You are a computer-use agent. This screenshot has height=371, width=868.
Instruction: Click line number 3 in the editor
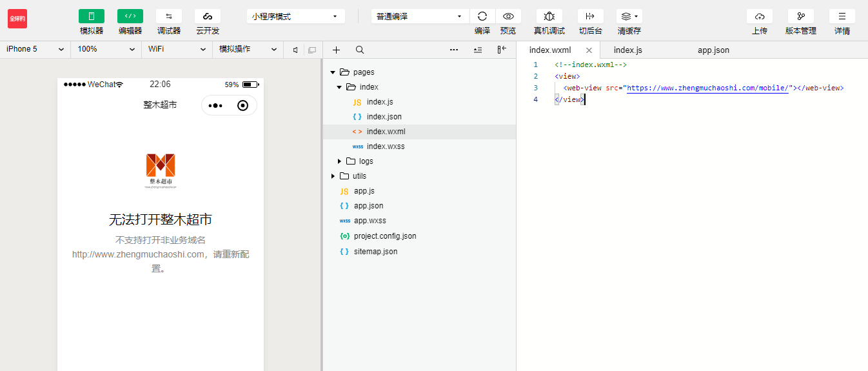click(x=535, y=88)
